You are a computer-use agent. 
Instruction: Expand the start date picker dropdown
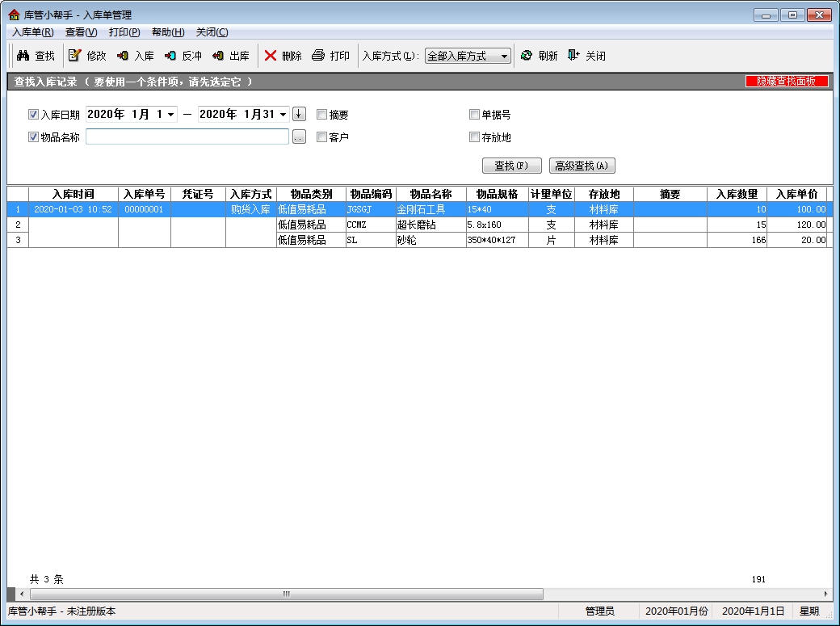point(170,115)
